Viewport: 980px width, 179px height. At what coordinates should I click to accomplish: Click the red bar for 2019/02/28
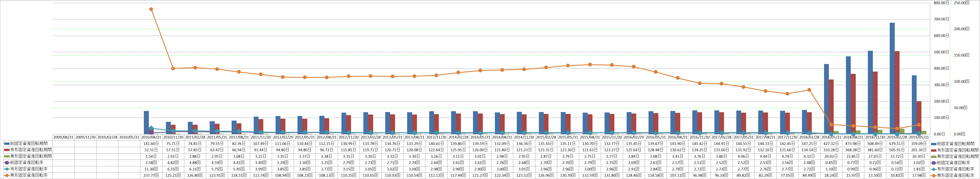coord(897,93)
